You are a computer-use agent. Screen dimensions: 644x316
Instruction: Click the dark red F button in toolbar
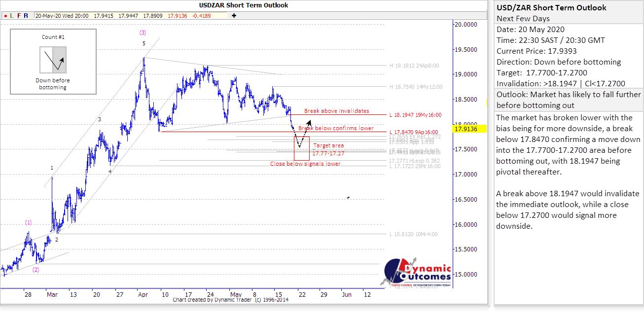click(19, 16)
